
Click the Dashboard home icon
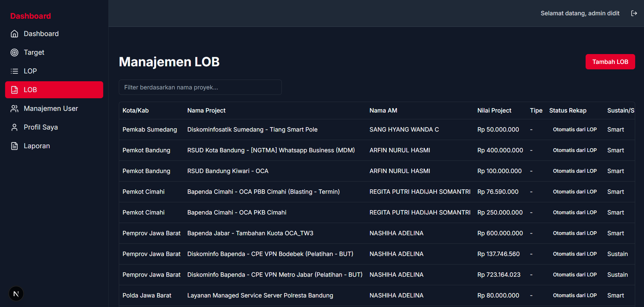[14, 34]
